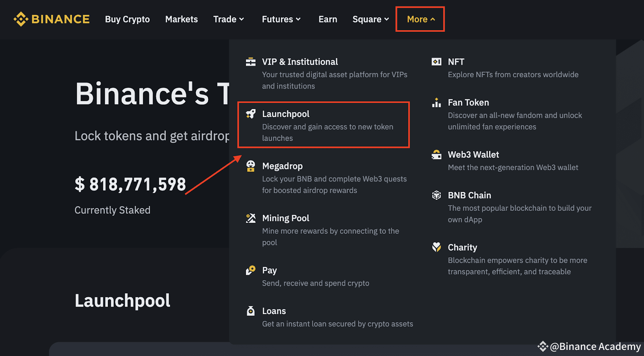The height and width of the screenshot is (356, 644).
Task: Click the Charity heart icon
Action: coord(436,247)
